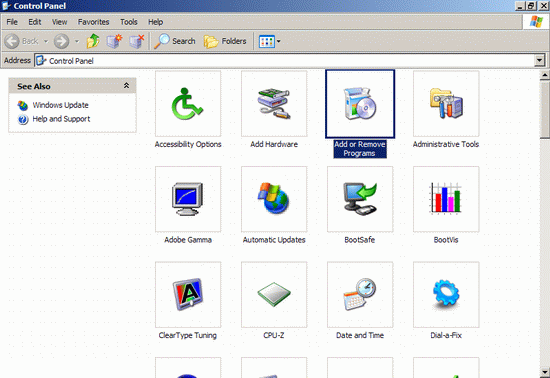Screen dimensions: 550x378
Task: Click the Dial-a-Fix label
Action: (446, 335)
